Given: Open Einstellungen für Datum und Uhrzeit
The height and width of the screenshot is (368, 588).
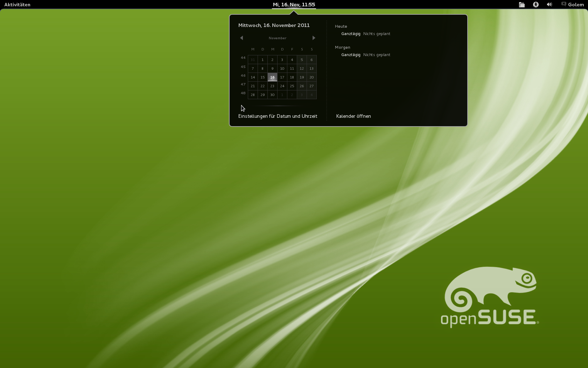Looking at the screenshot, I should (278, 116).
